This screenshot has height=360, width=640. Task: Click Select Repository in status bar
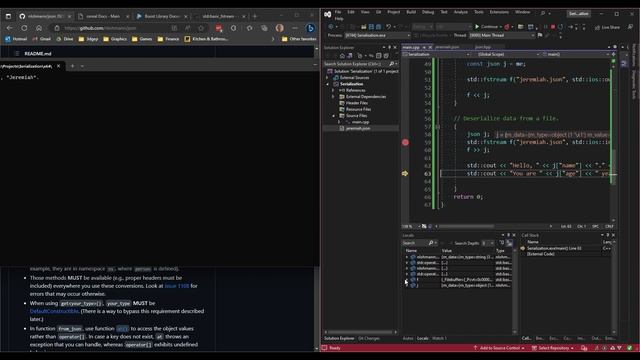point(553,348)
